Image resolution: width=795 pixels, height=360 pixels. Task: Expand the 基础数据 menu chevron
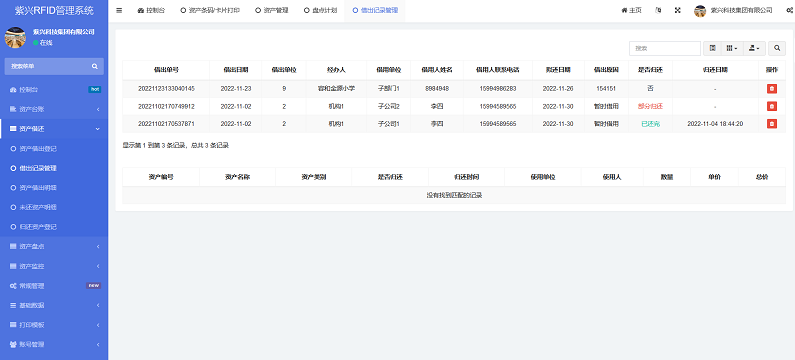click(x=98, y=306)
